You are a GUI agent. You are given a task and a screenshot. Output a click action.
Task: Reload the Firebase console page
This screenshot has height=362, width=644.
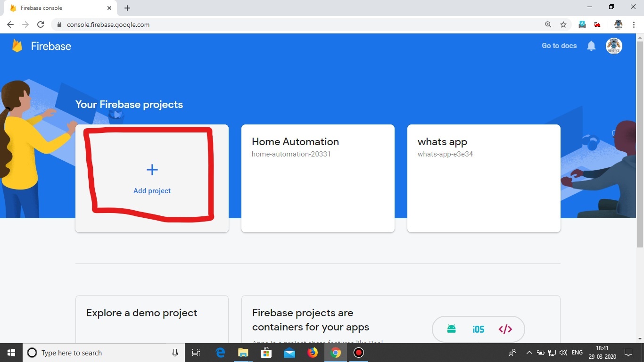[41, 25]
